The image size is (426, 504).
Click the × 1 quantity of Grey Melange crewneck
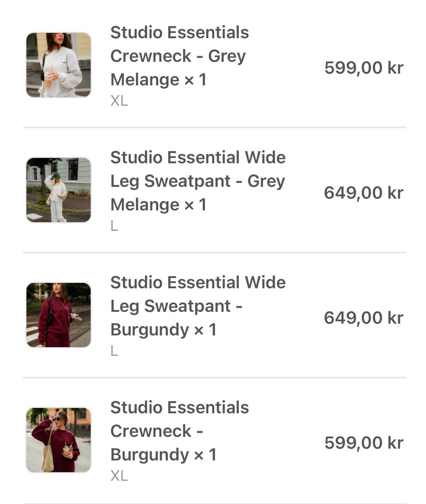(195, 80)
